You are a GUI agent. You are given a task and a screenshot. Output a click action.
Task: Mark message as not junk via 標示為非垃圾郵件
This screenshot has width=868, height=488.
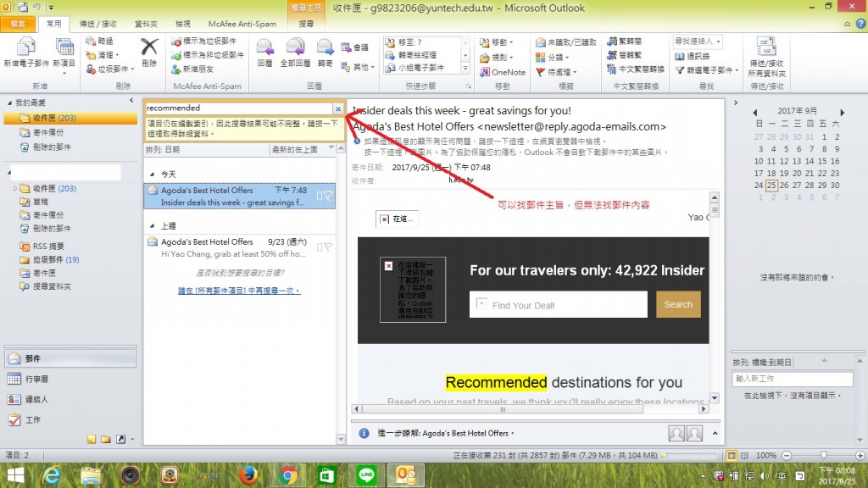pos(208,55)
